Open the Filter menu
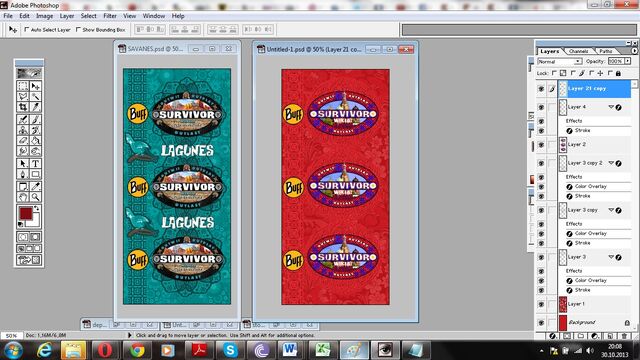The width and height of the screenshot is (640, 360). coord(110,16)
